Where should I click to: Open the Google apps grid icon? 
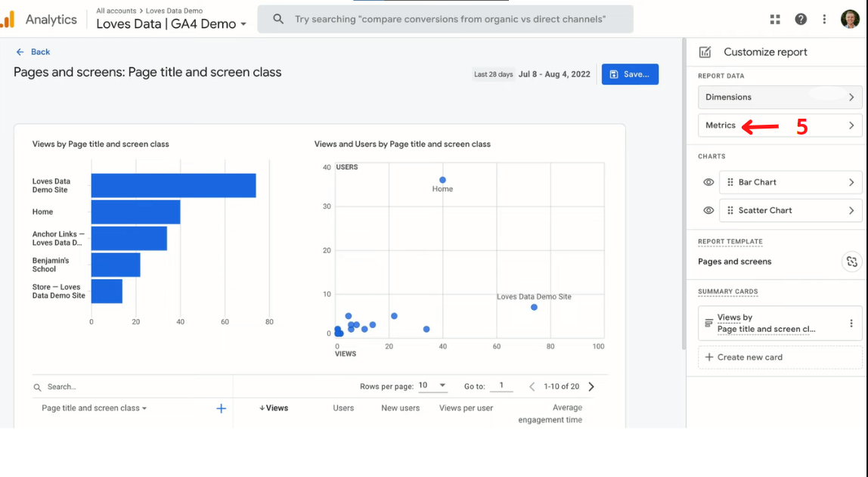(x=774, y=19)
